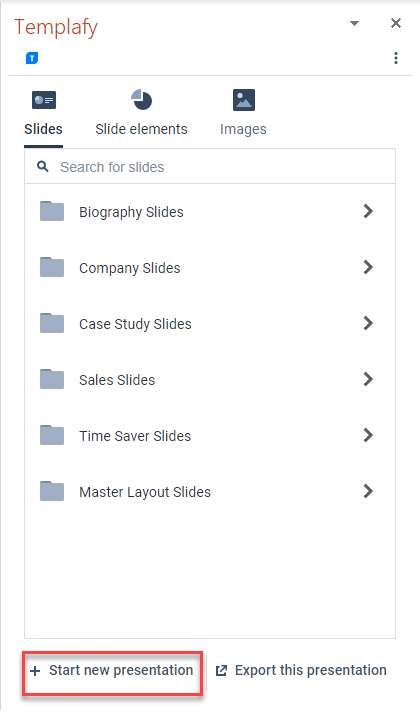Focus the Search for slides field

[x=210, y=167]
